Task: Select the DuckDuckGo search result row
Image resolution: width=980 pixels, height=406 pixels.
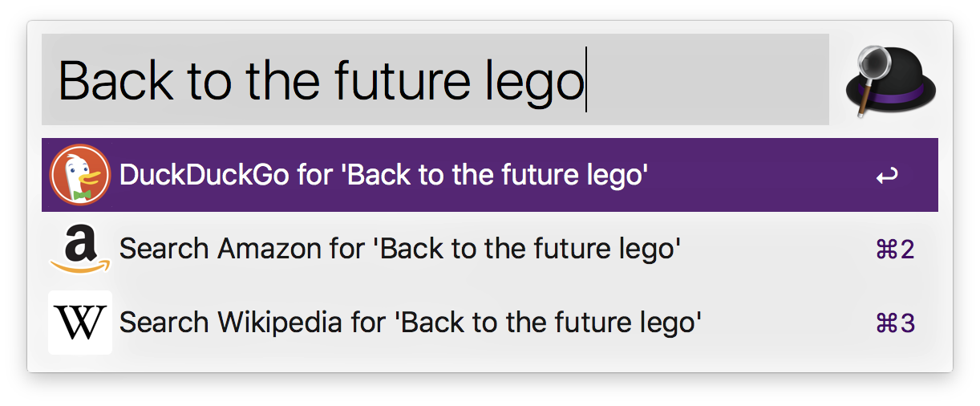Action: coord(490,175)
